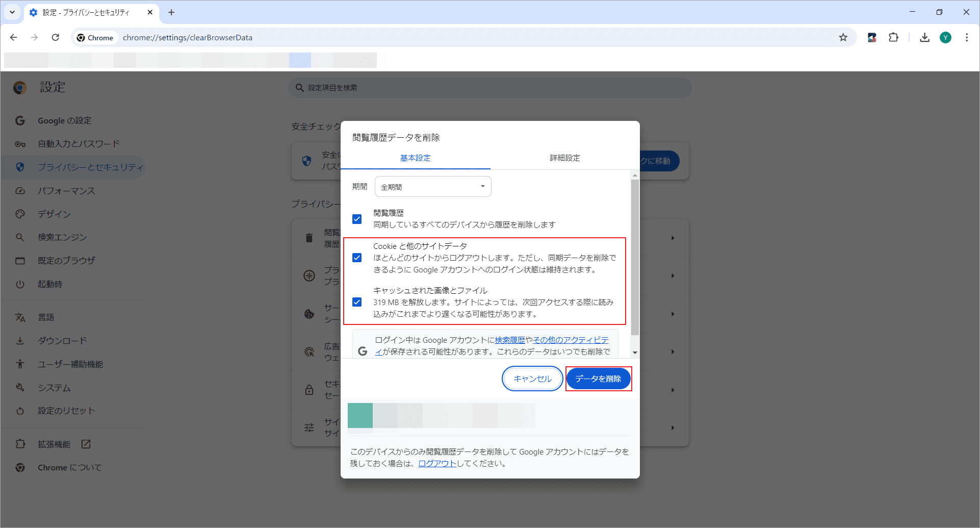Expand the compass-icon row chevron
980x528 pixels.
(673, 275)
